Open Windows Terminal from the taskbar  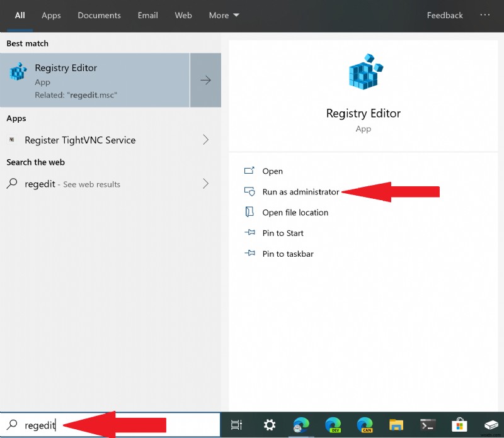[428, 425]
